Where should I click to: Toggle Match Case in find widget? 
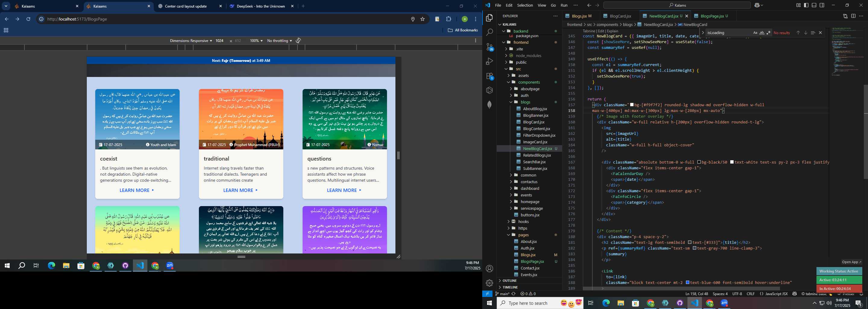(x=755, y=33)
